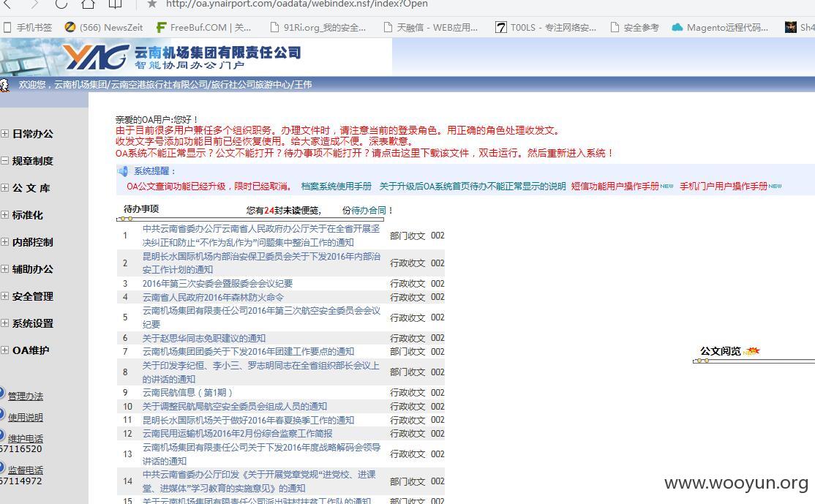The image size is (815, 504).
Task: Open the 天融信 WEB应用 bookmark
Action: [430, 28]
